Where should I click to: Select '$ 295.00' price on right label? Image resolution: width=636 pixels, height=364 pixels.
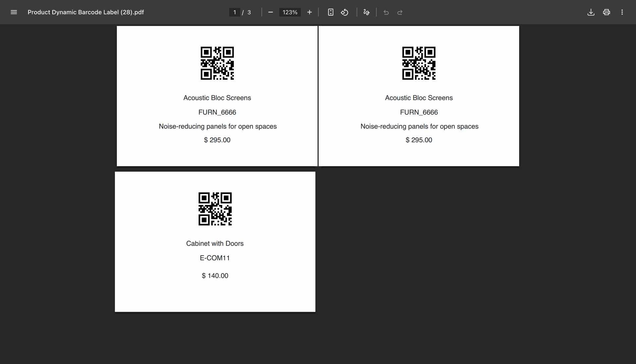[x=419, y=140]
